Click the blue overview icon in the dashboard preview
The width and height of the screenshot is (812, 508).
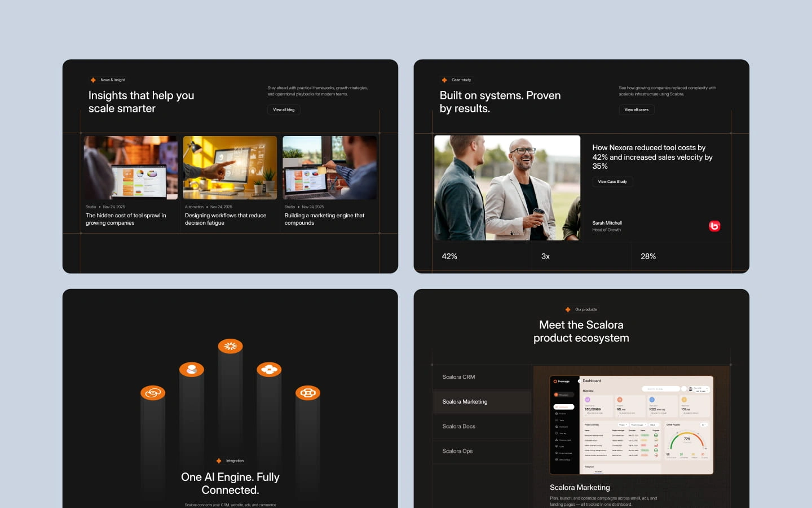652,400
